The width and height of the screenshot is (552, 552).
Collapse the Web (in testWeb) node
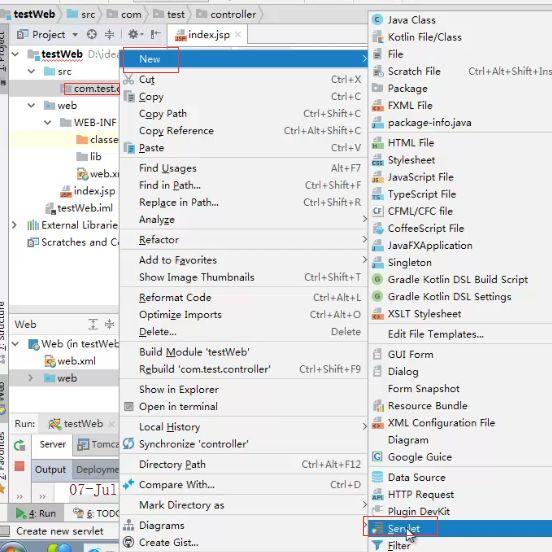pyautogui.click(x=15, y=344)
